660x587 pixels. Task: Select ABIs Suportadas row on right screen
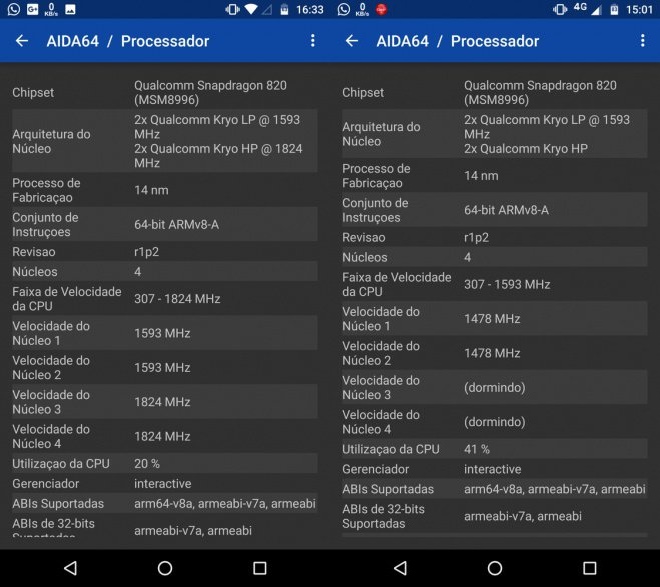(495, 489)
